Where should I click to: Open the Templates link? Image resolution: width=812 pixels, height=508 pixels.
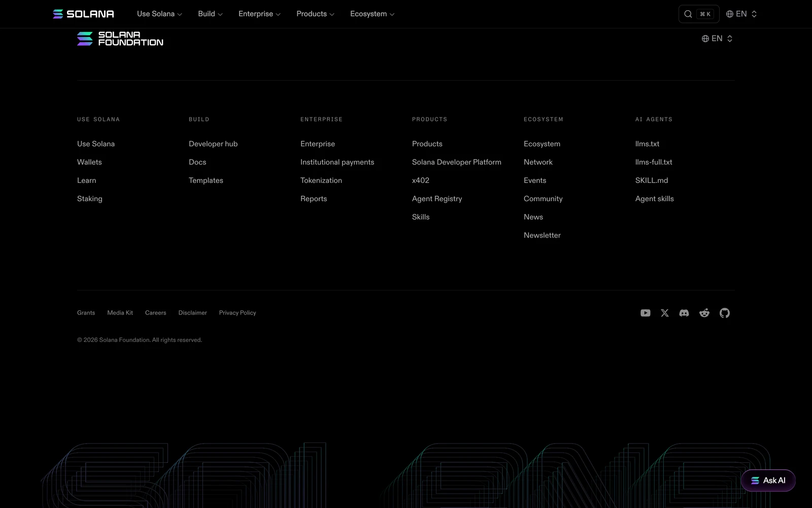(206, 180)
